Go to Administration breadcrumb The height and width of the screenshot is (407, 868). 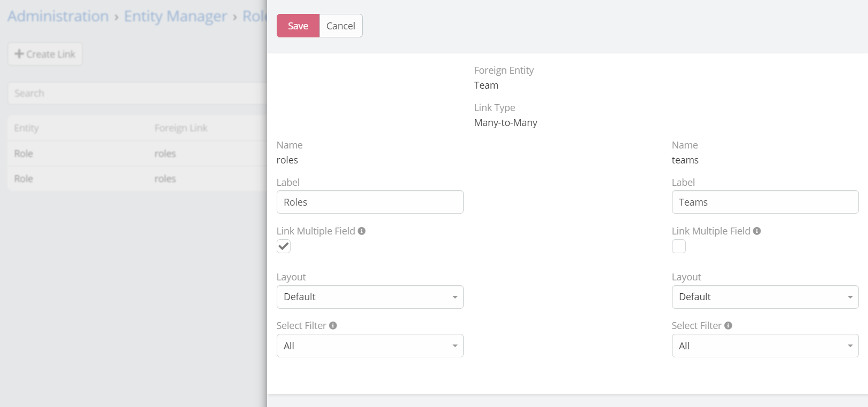58,17
